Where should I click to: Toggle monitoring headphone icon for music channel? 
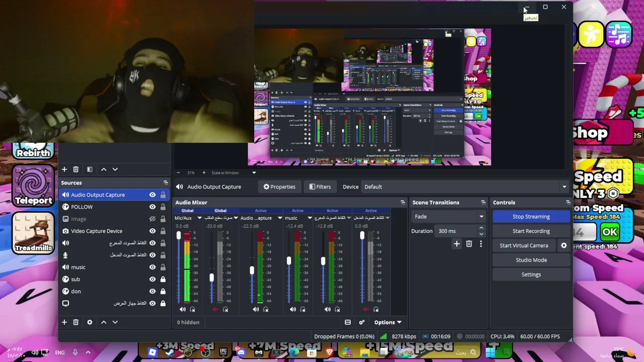tap(303, 310)
